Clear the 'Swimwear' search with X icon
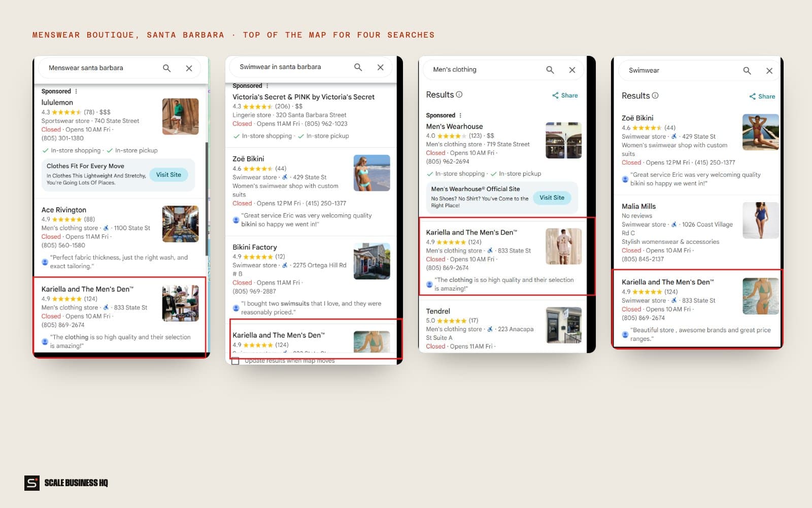This screenshot has width=812, height=508. 769,71
